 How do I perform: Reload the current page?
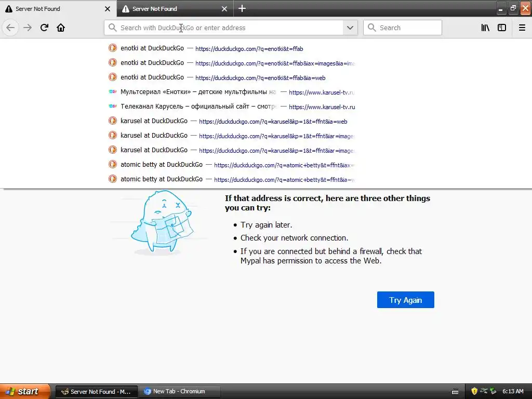click(44, 28)
